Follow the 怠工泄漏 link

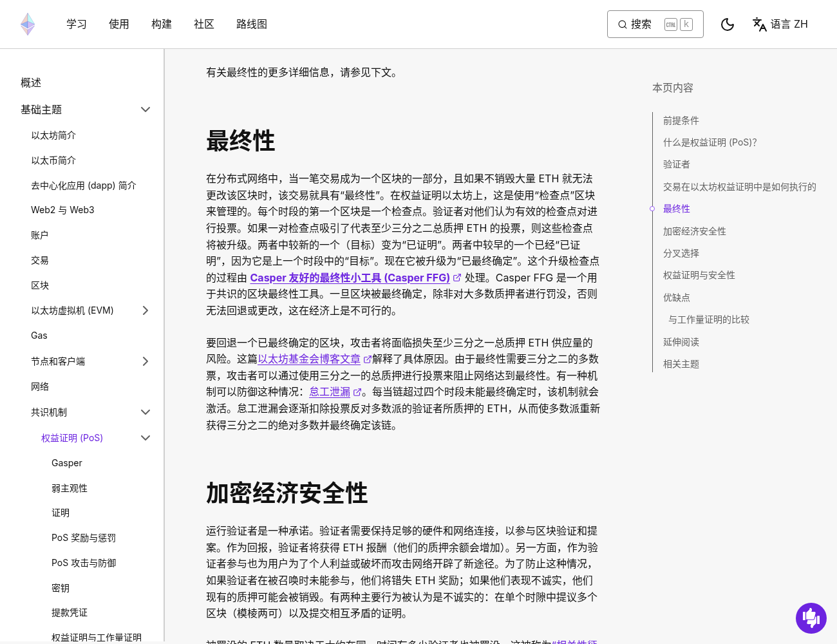(x=335, y=392)
